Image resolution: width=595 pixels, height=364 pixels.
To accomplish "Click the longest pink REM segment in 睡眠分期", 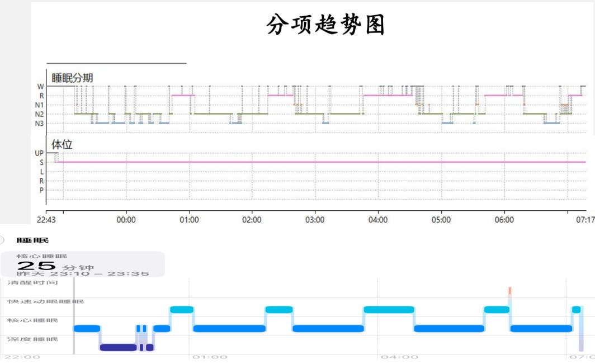I will coord(388,95).
